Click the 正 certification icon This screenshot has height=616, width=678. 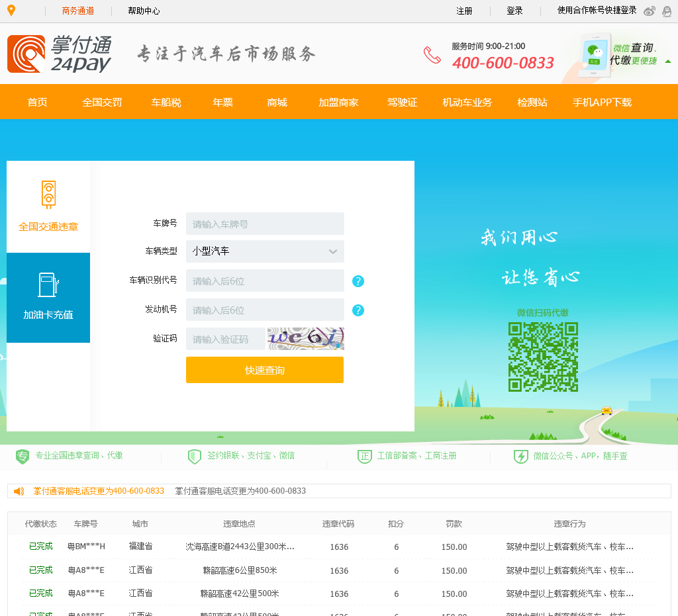click(x=365, y=456)
